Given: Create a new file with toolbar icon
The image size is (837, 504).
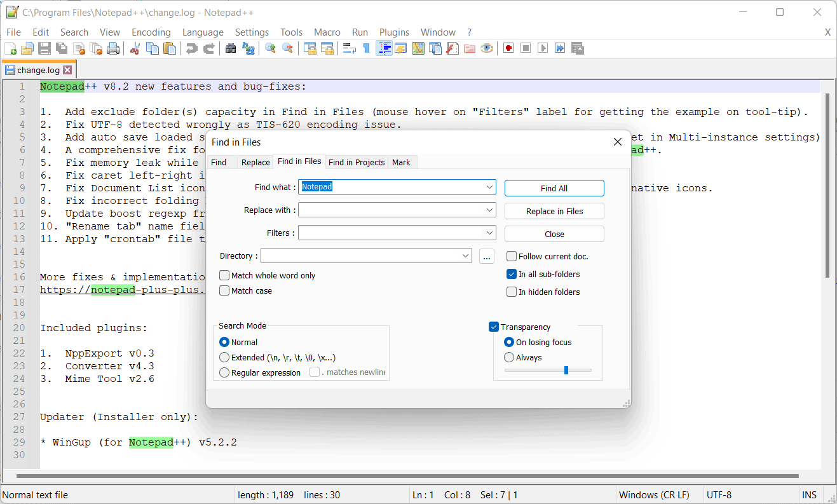Looking at the screenshot, I should coord(11,48).
